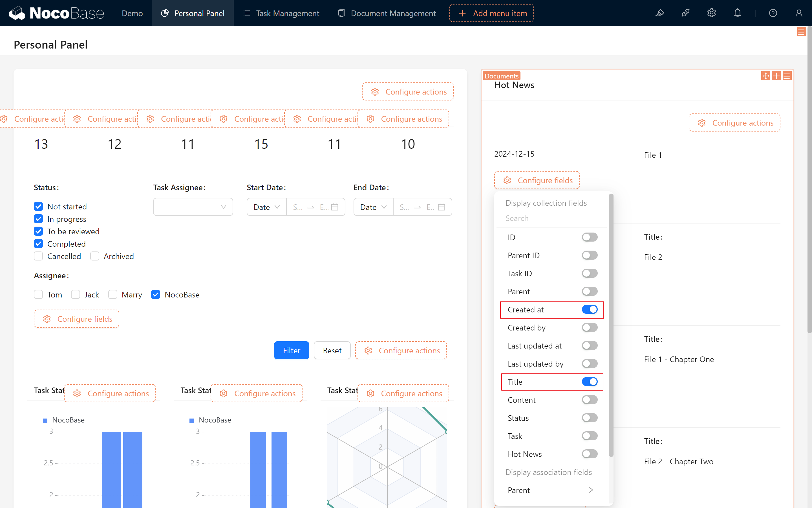The width and height of the screenshot is (812, 508).
Task: Open the notifications bell
Action: pyautogui.click(x=737, y=13)
